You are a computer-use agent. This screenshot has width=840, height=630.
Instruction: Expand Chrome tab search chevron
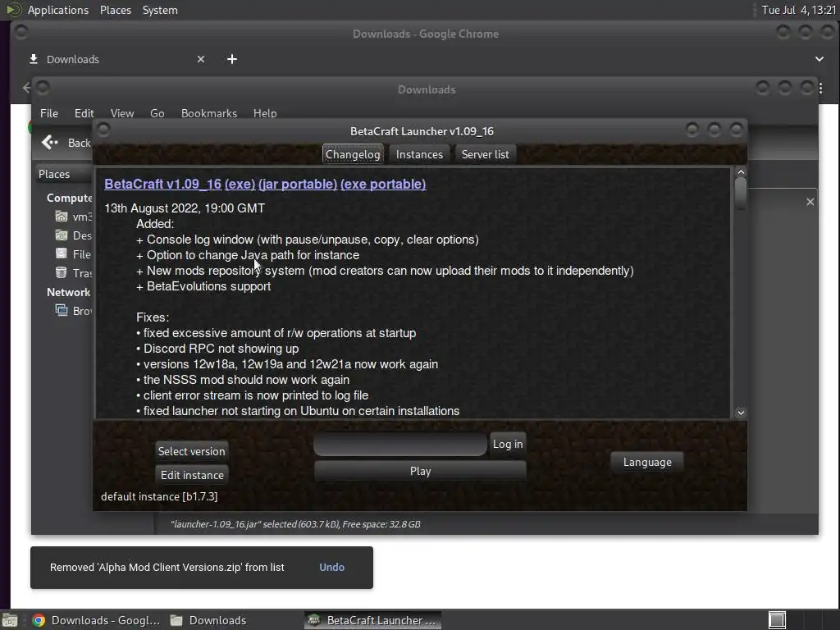click(x=819, y=59)
